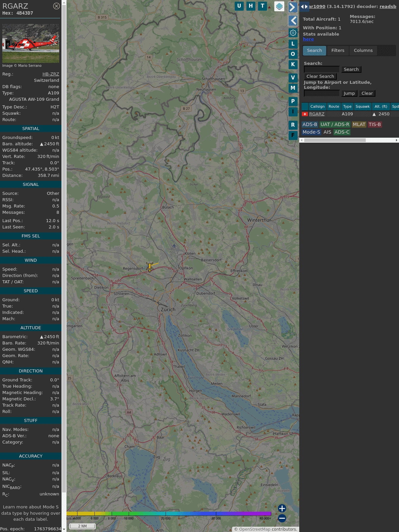Click the H map button
The width and height of the screenshot is (399, 532).
click(x=251, y=6)
